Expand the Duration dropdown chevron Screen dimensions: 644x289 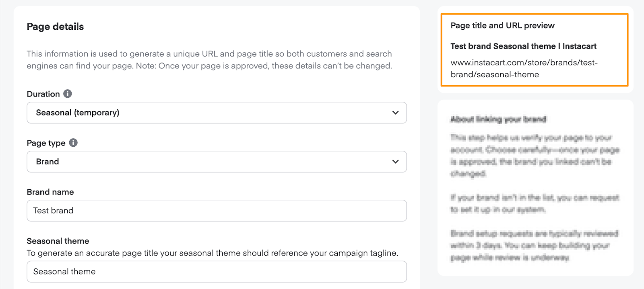click(395, 113)
